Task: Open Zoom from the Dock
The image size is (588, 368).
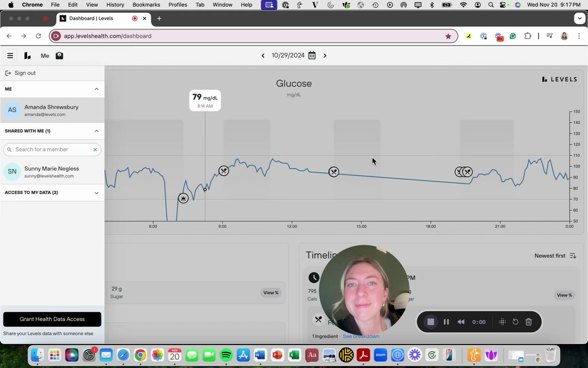Action: coord(380,355)
